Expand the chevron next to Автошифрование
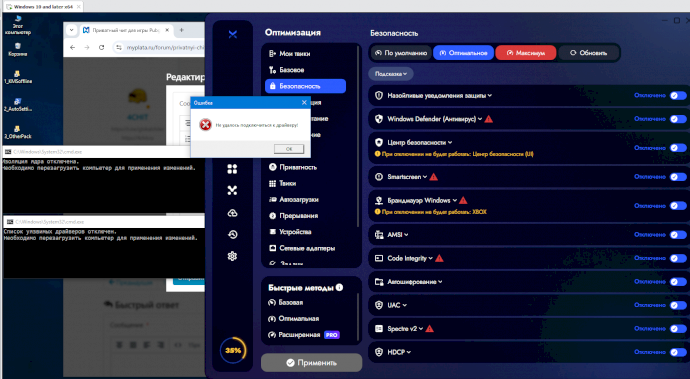 [440, 282]
